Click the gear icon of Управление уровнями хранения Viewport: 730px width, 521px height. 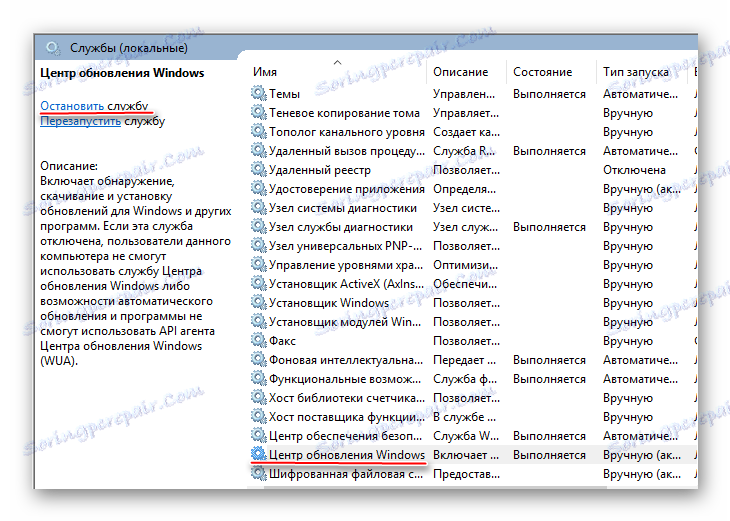click(258, 264)
